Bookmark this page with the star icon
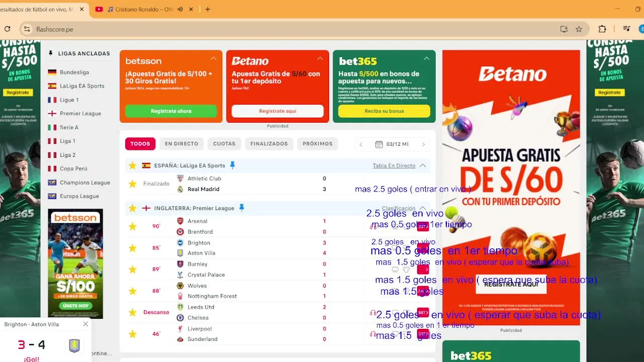644x362 pixels. [x=579, y=29]
